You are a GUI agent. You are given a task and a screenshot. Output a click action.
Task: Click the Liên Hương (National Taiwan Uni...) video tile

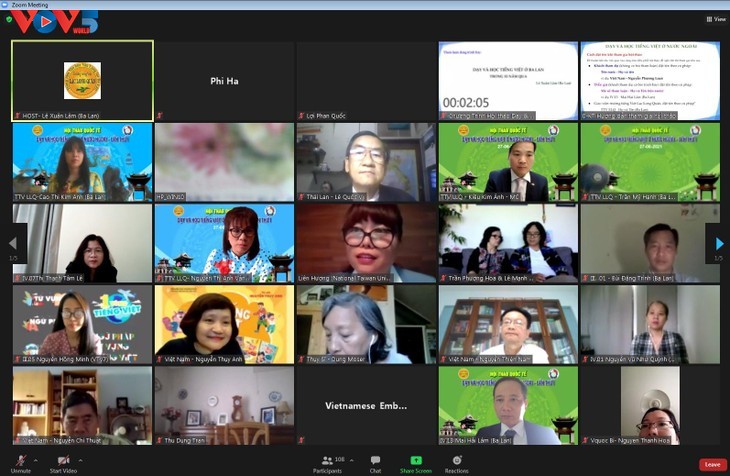(366, 243)
